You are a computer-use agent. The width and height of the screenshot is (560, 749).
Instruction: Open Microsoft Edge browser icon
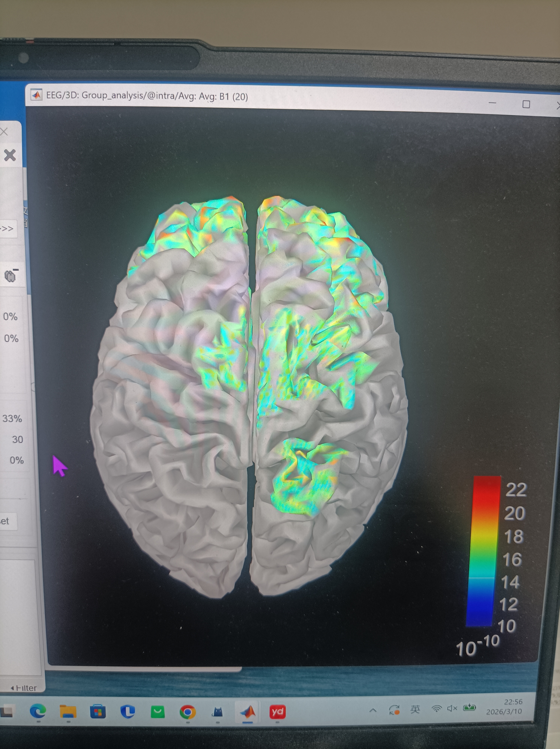coord(38,711)
